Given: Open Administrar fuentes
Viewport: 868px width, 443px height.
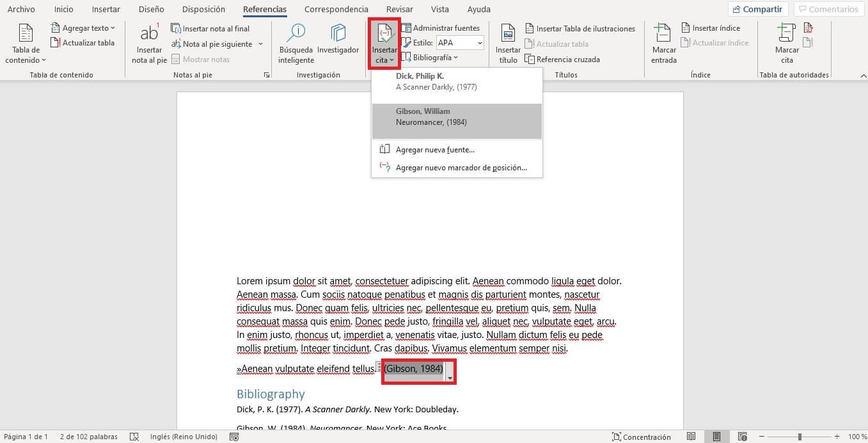Looking at the screenshot, I should pyautogui.click(x=440, y=28).
